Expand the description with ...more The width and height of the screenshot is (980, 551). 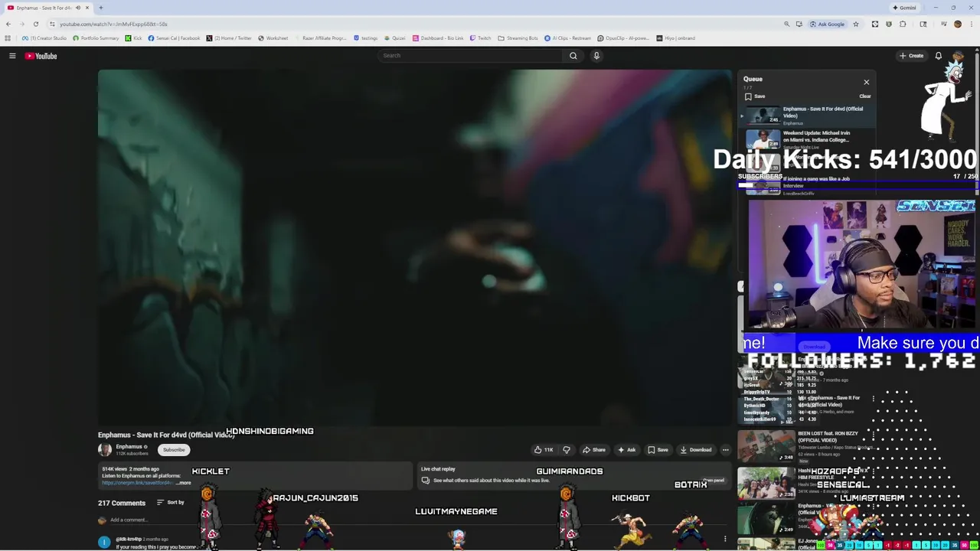click(x=184, y=483)
